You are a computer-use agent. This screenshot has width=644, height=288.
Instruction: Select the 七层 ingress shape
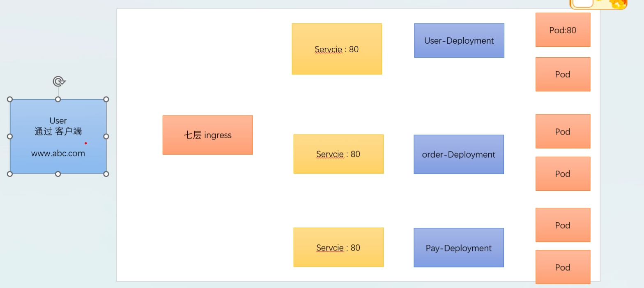point(207,135)
